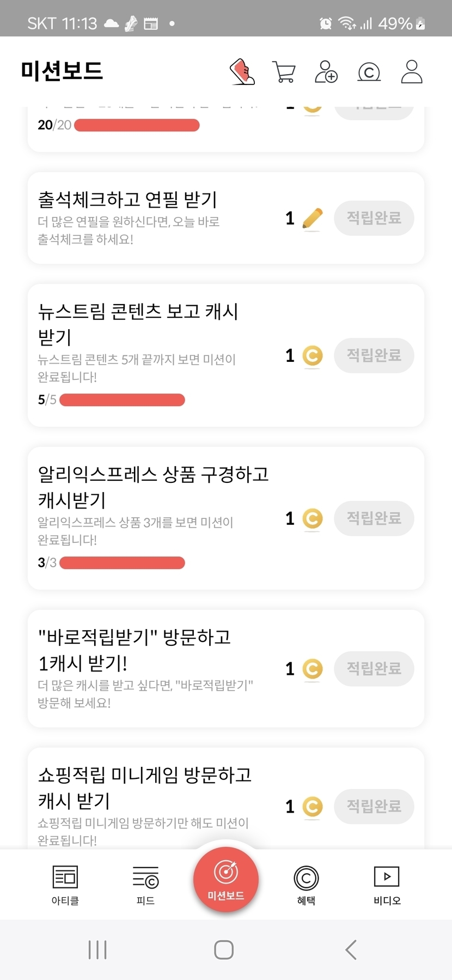Open the user profile icon
The height and width of the screenshot is (980, 452).
pyautogui.click(x=412, y=72)
